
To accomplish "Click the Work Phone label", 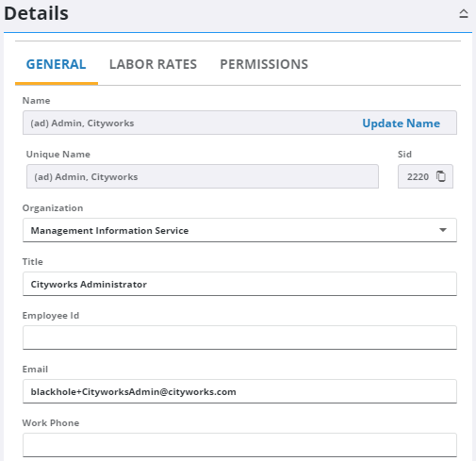I will click(51, 423).
